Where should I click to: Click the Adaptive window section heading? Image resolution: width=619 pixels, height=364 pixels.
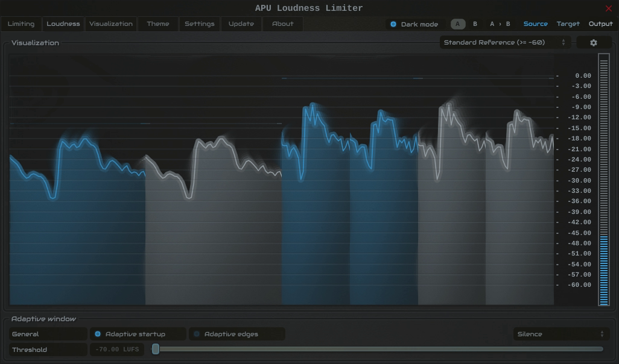[44, 319]
